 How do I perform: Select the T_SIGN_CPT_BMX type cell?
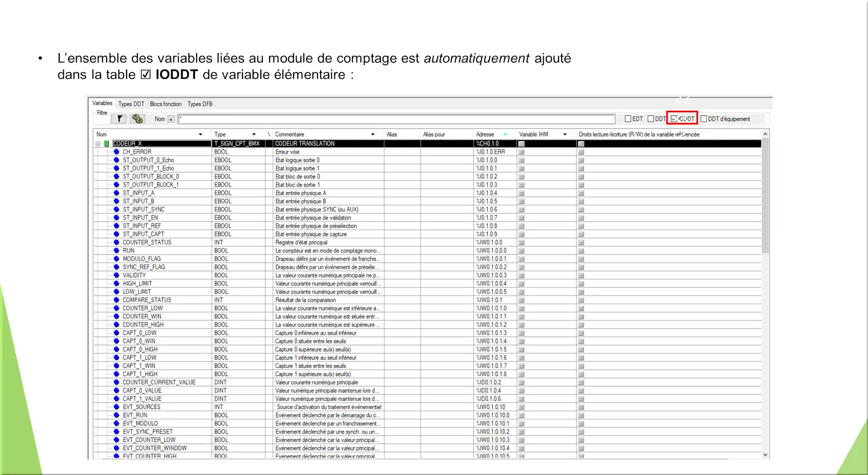(x=238, y=144)
